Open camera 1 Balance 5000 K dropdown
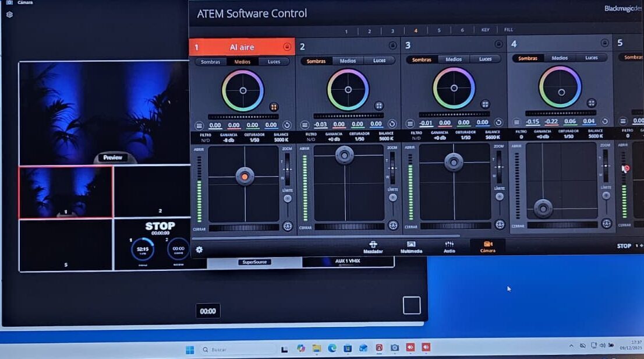Viewport: 644px width, 359px height. coord(281,138)
